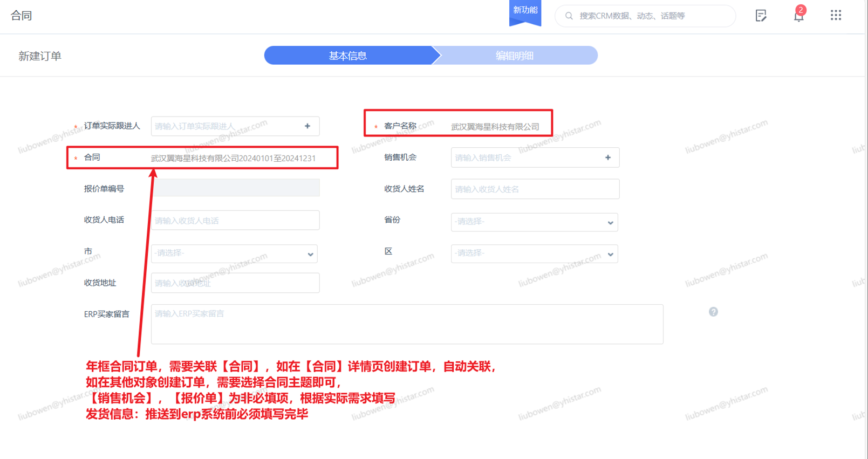Click the 订单实际跟进人 label
Image resolution: width=868 pixels, height=459 pixels.
(x=112, y=126)
